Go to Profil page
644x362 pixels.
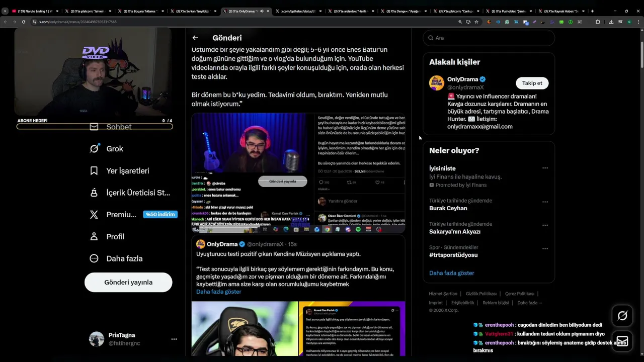pos(107,237)
